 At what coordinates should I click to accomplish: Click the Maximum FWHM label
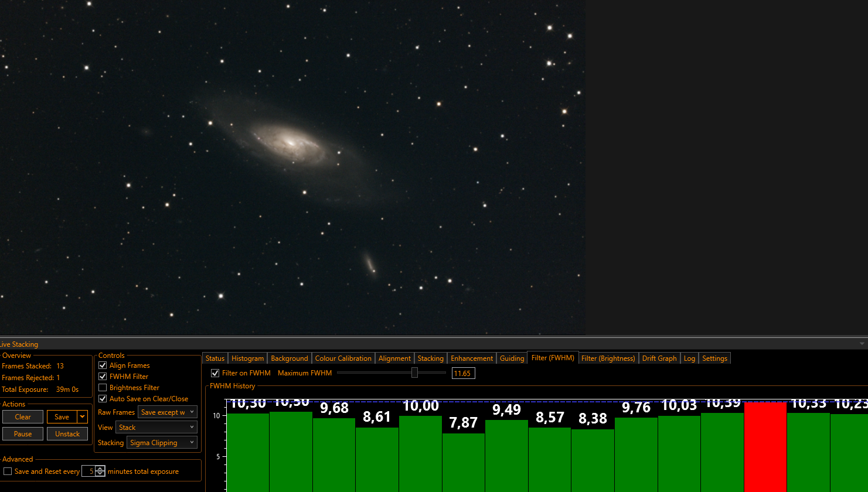coord(305,373)
